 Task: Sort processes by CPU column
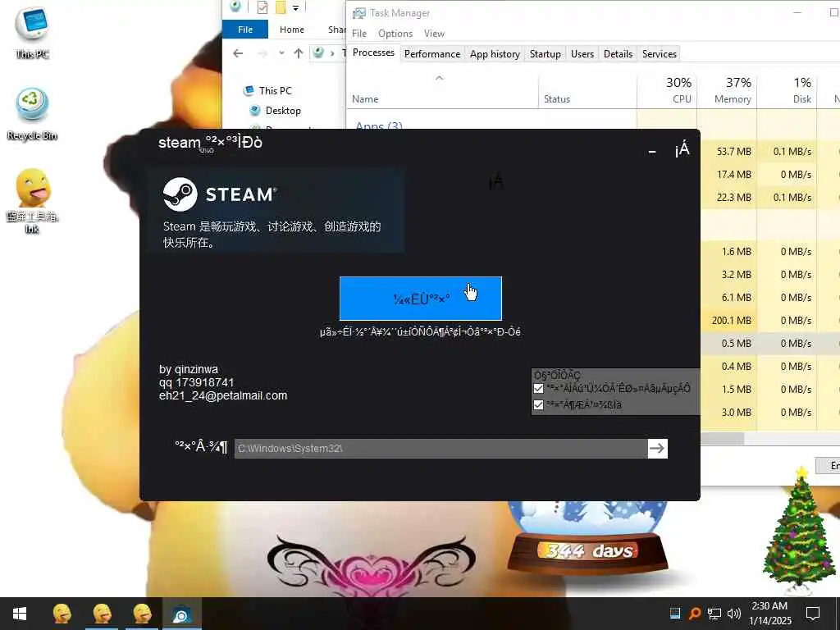(667, 90)
